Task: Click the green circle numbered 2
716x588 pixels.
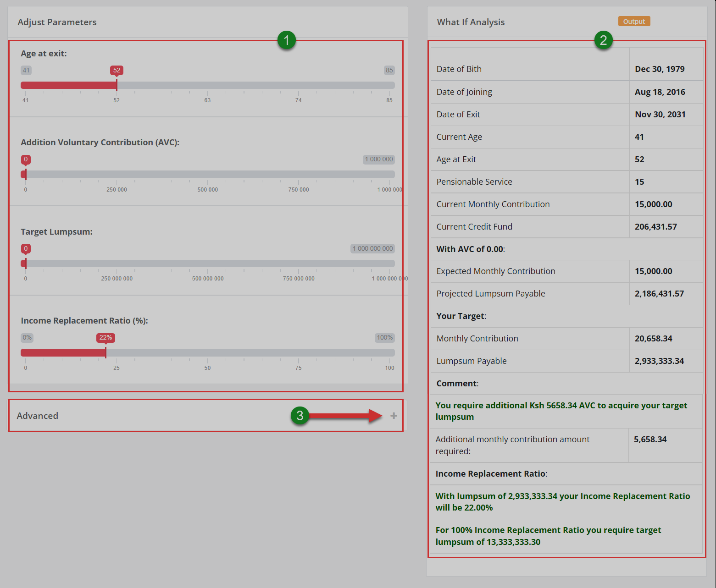Action: (x=603, y=40)
